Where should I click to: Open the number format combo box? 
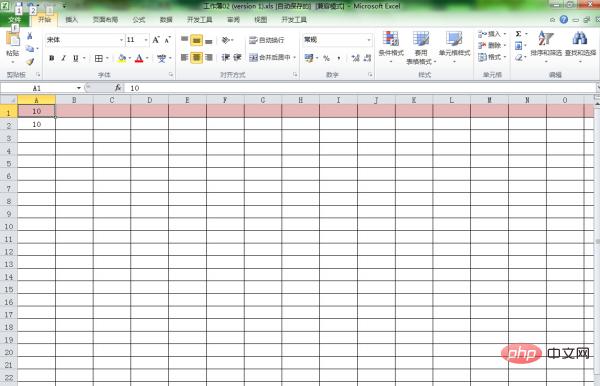[337, 40]
